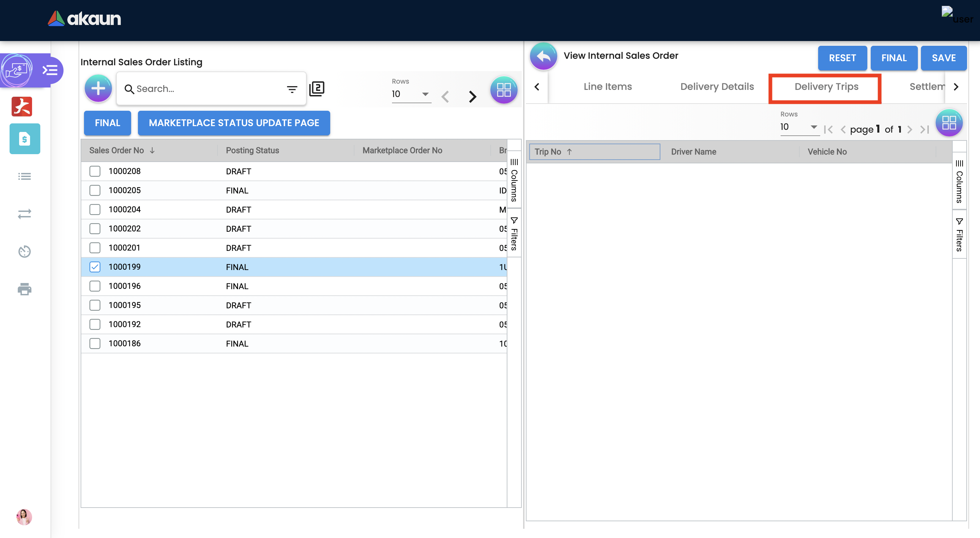Click the Marketplace Status Update Page button
Viewport: 980px width, 538px height.
point(234,123)
